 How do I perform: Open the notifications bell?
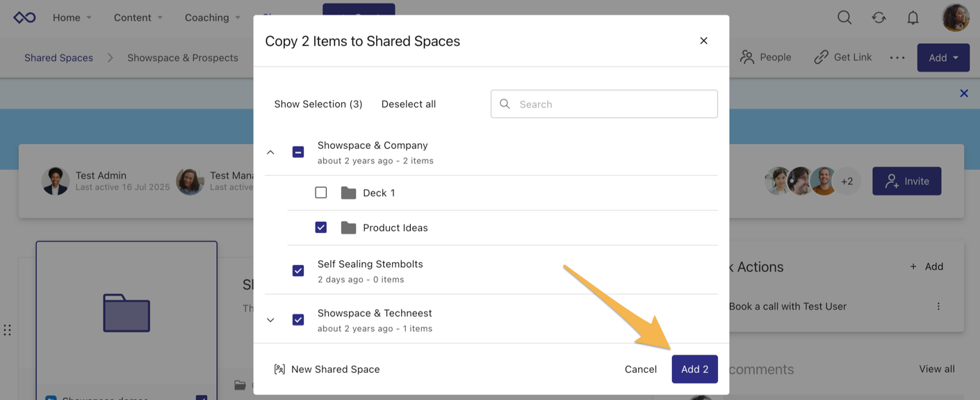[x=913, y=18]
